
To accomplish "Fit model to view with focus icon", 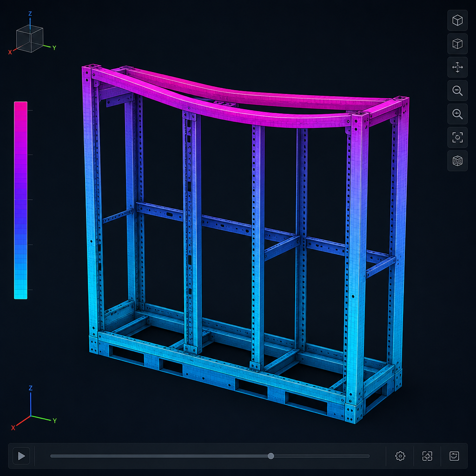I will [x=457, y=137].
